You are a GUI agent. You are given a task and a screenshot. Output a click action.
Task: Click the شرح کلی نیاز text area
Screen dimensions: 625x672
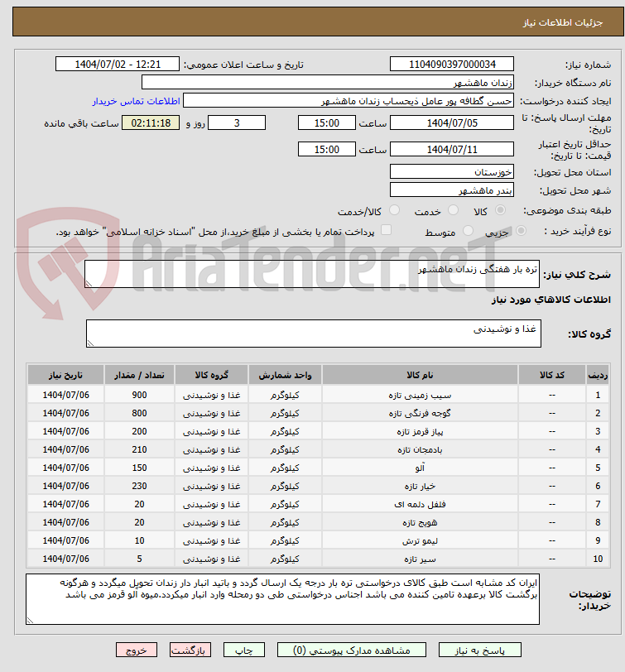coord(312,273)
